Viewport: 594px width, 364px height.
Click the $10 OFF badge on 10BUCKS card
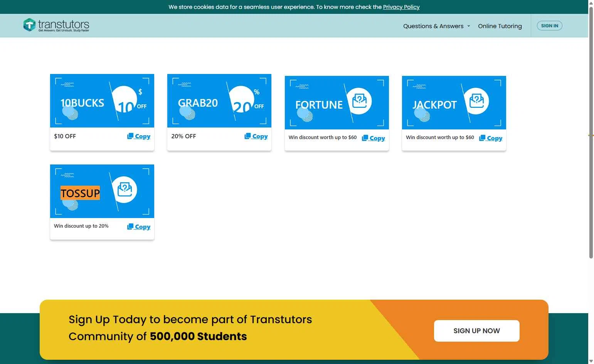click(x=130, y=100)
